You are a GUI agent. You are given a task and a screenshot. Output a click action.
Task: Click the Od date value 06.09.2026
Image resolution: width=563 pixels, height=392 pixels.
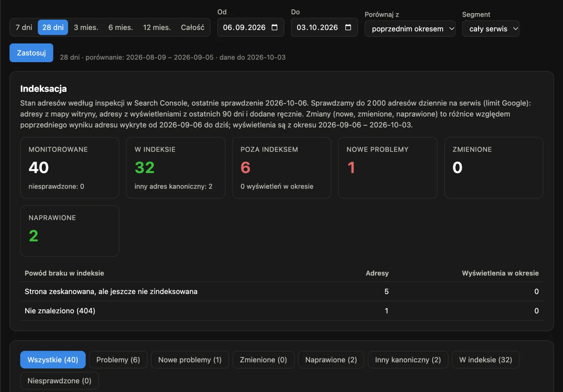(x=244, y=27)
